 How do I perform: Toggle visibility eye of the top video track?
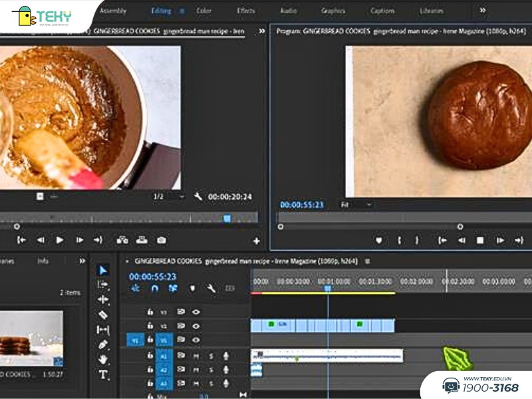[x=196, y=311]
